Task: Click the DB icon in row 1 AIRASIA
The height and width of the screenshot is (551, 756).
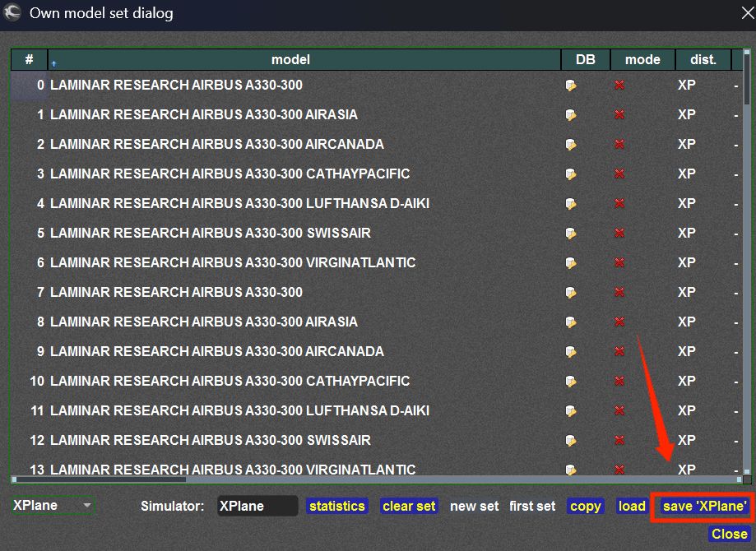Action: (x=571, y=115)
